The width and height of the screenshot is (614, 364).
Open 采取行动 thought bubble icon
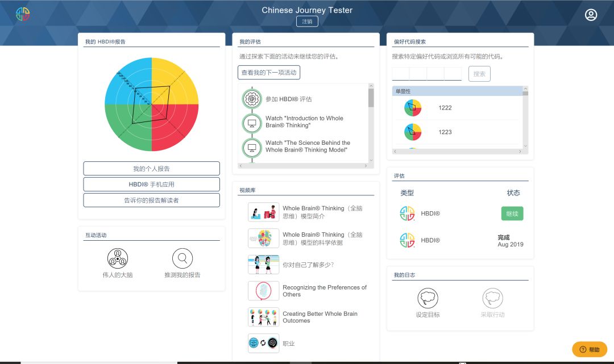(x=492, y=298)
